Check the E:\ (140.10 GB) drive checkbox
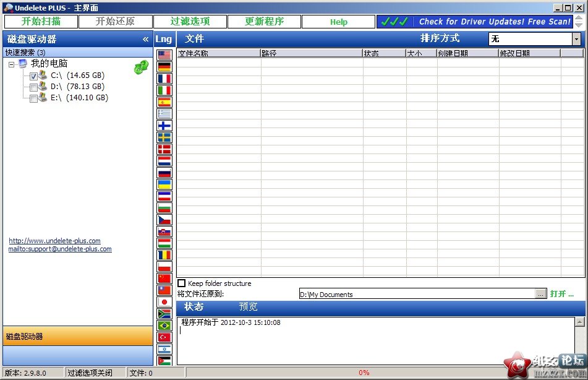Screen dimensions: 588x380 (x=33, y=99)
